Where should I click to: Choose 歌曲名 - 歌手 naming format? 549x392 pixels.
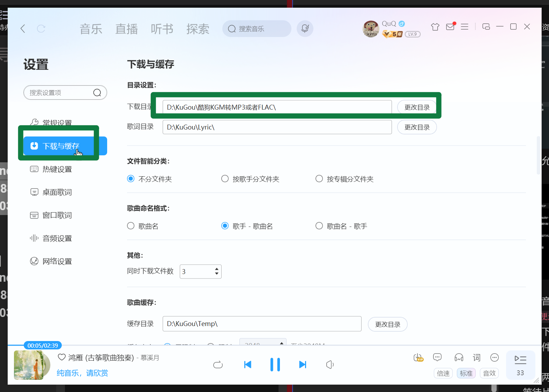[319, 226]
